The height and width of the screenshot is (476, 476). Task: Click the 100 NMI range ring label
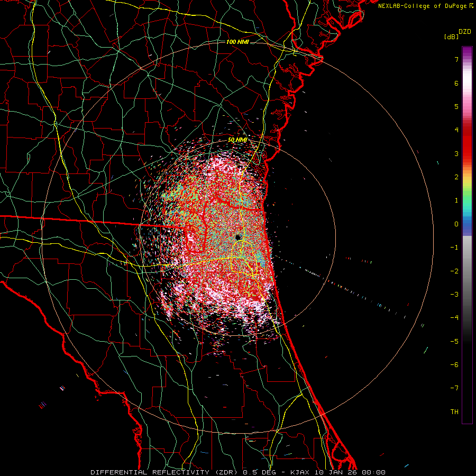click(237, 42)
